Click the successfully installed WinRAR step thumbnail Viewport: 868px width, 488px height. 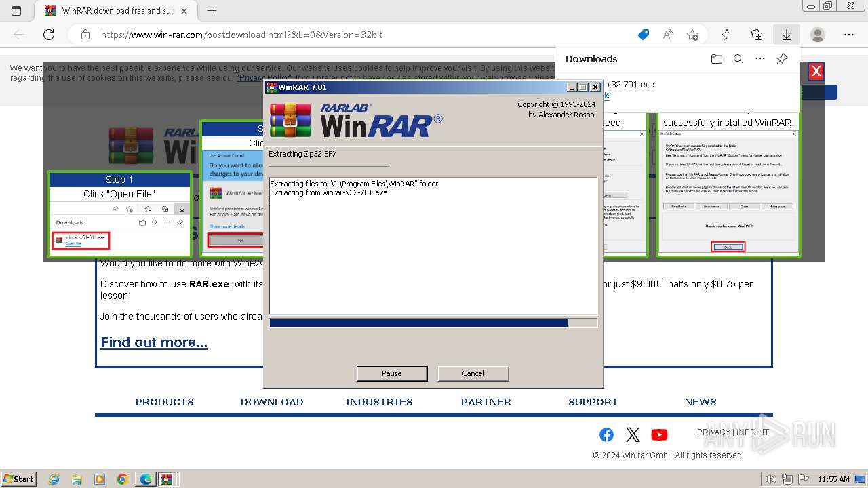pos(728,183)
